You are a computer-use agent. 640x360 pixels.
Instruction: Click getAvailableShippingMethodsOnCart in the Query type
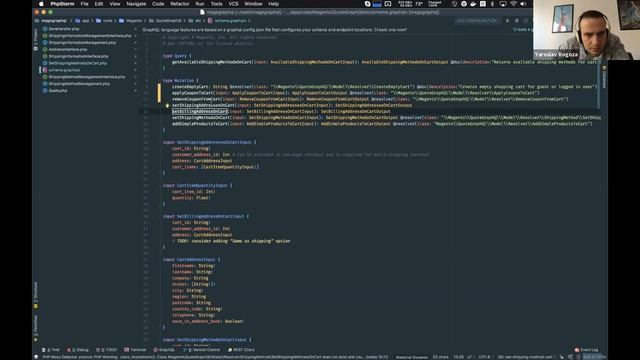212,62
